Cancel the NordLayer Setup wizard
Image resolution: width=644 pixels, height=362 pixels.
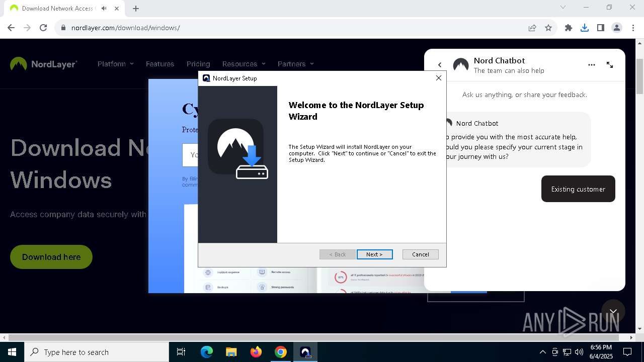pyautogui.click(x=420, y=254)
